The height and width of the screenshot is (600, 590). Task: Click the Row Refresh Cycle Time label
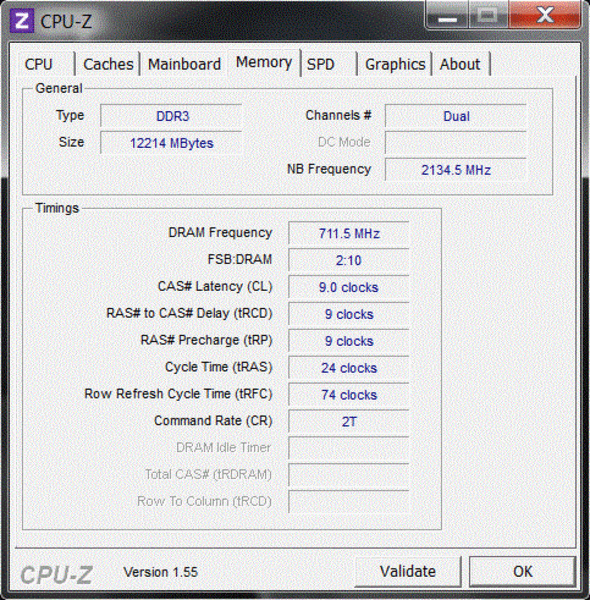178,394
